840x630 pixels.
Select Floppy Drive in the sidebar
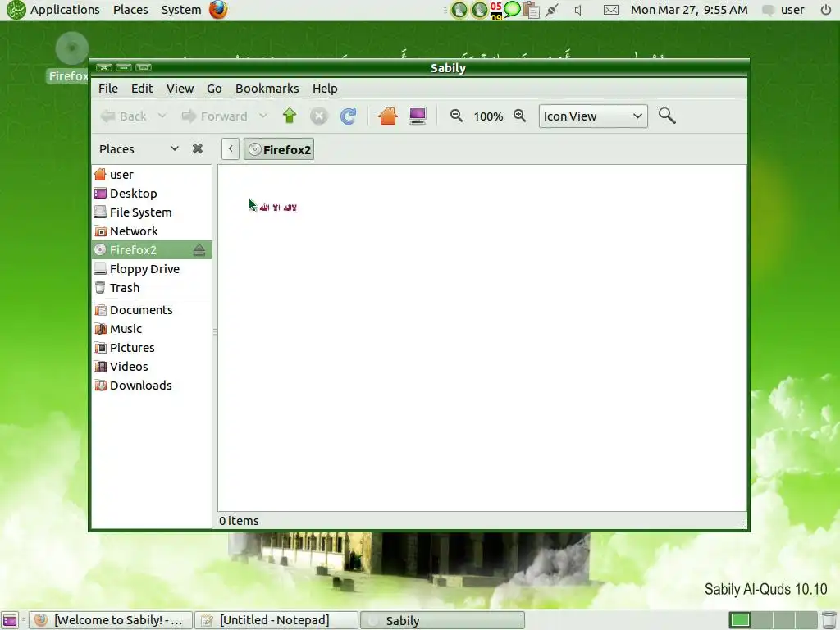[152, 269]
